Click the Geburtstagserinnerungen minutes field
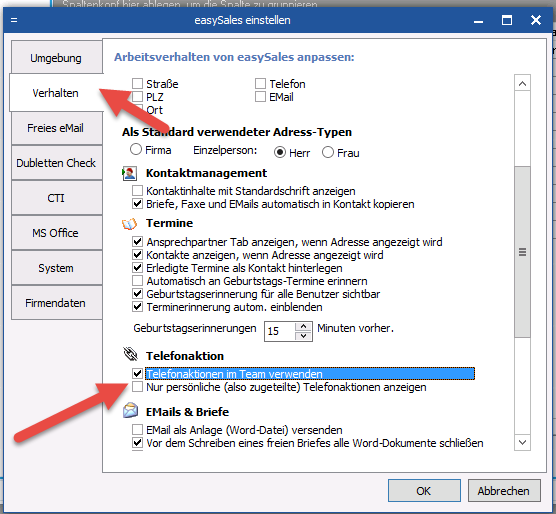This screenshot has width=556, height=514. pyautogui.click(x=280, y=331)
